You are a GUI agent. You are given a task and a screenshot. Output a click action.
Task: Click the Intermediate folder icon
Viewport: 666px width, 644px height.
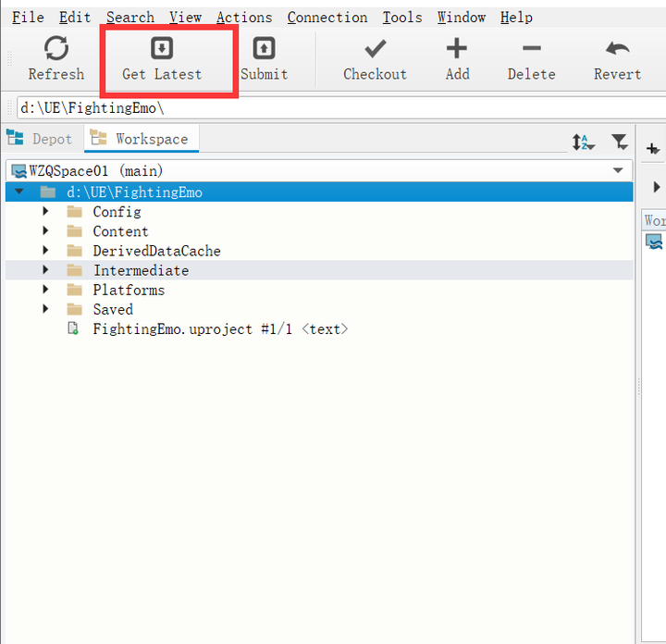tap(75, 270)
